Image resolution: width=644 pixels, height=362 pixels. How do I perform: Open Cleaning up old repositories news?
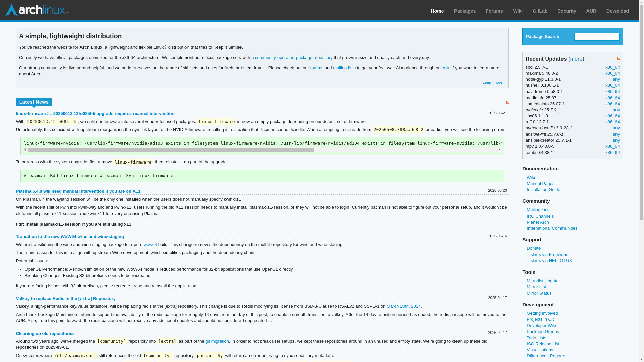tap(45, 334)
